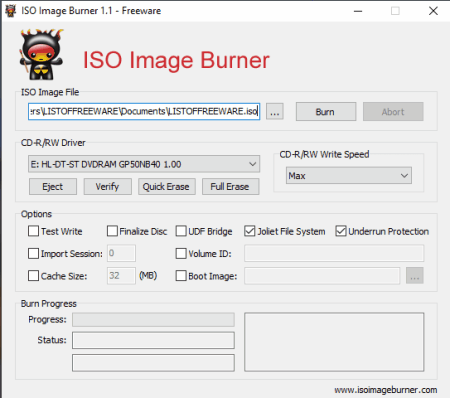Enable the Import Session checkbox

tap(33, 253)
